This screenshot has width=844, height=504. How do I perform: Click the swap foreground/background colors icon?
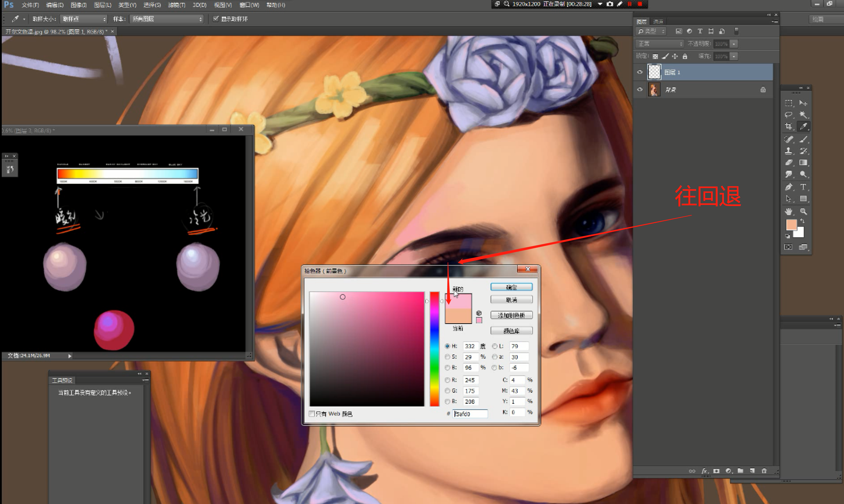coord(802,221)
